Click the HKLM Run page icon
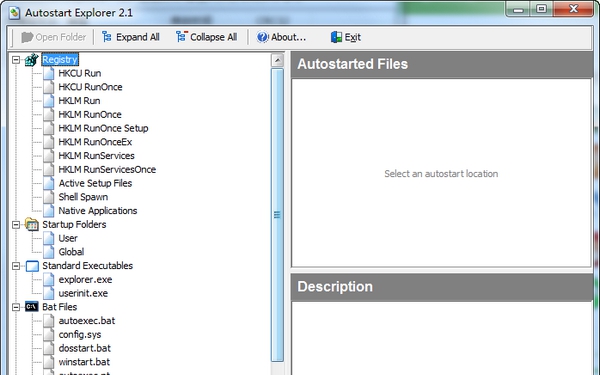Screen dimensions: 600x375 (49, 101)
